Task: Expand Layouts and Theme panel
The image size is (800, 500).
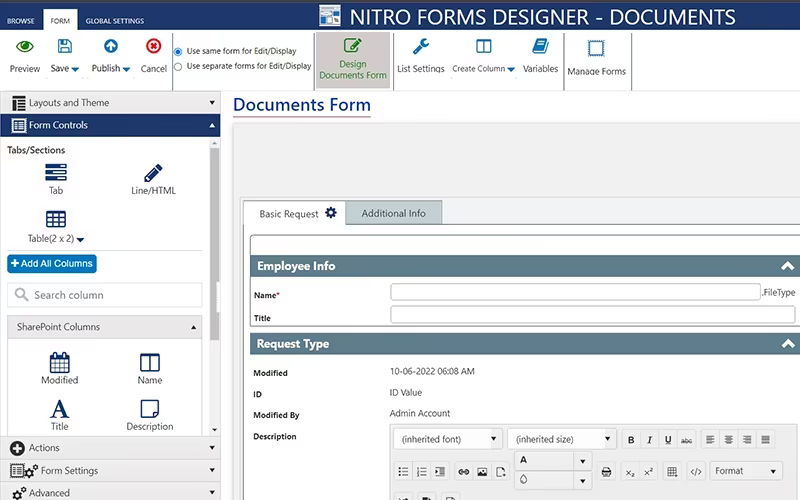Action: pos(110,103)
